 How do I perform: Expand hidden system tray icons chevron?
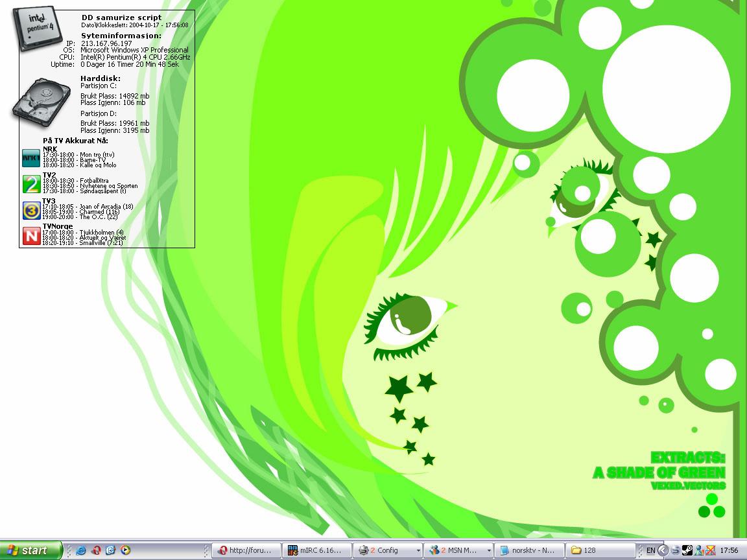coord(663,550)
